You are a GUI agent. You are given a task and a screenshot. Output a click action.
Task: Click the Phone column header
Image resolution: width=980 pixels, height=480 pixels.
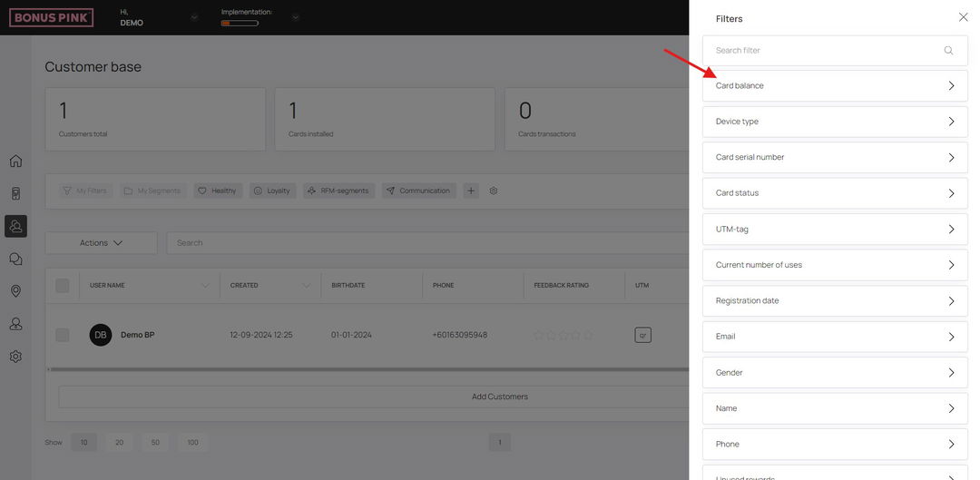443,286
